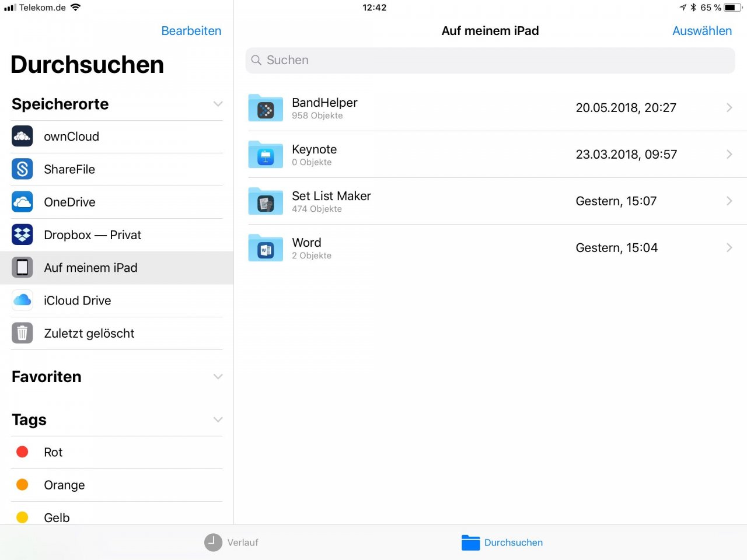This screenshot has width=747, height=560.
Task: Select ShareFile location
Action: pos(117,169)
